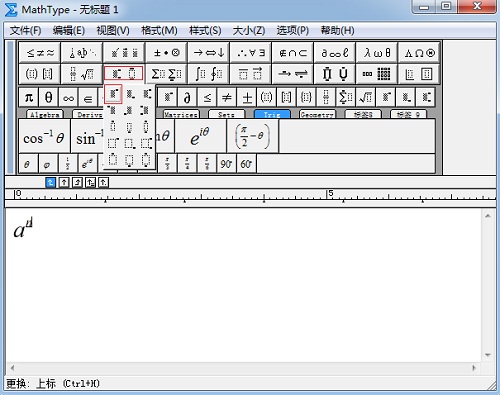The image size is (500, 395).
Task: Switch to the Algebra tab
Action: tap(45, 115)
